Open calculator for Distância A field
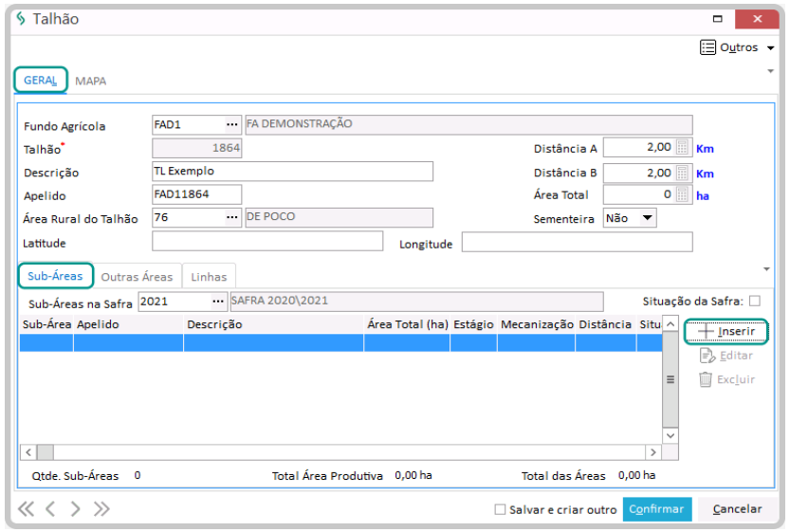Viewport: 790px width, 532px height. coord(682,148)
